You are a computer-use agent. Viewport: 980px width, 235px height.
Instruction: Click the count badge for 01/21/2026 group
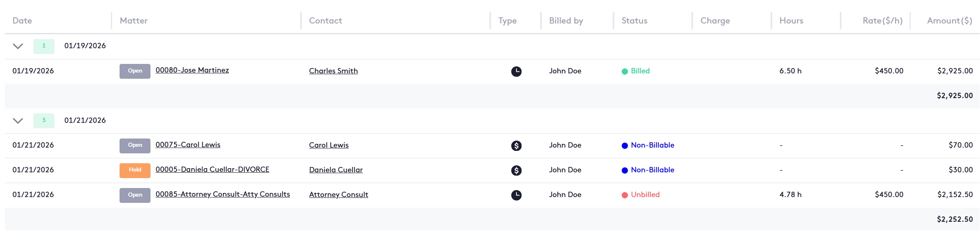[x=44, y=120]
